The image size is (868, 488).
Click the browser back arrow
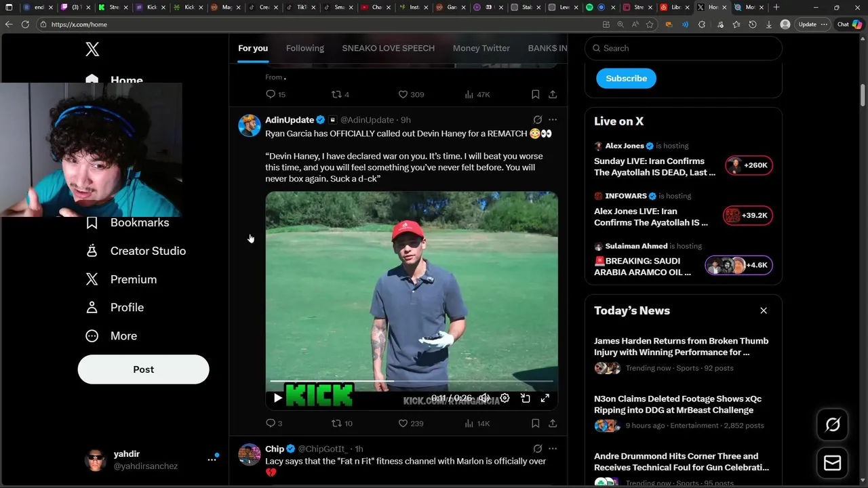pyautogui.click(x=9, y=24)
